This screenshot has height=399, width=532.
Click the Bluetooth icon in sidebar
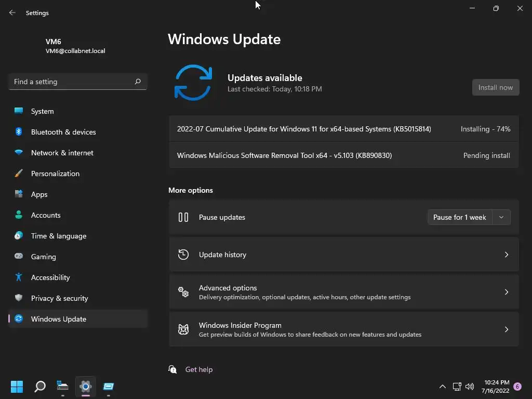pos(19,131)
